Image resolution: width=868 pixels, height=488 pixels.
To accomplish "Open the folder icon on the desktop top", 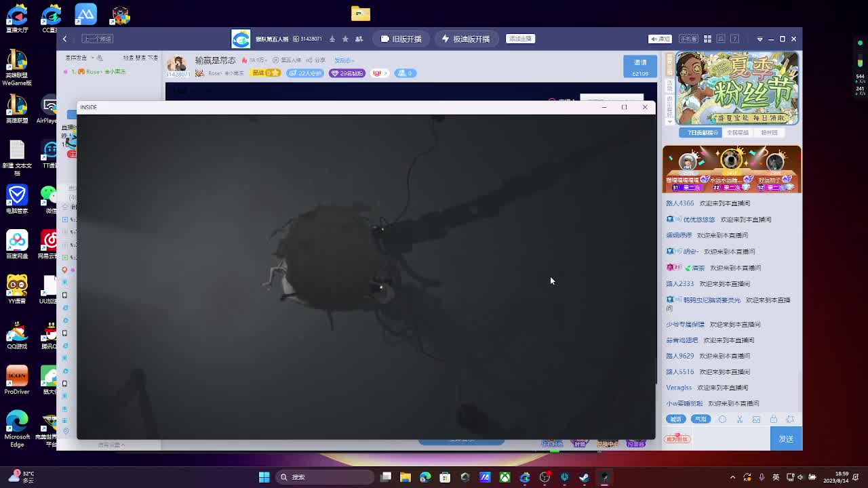I will pos(361,13).
